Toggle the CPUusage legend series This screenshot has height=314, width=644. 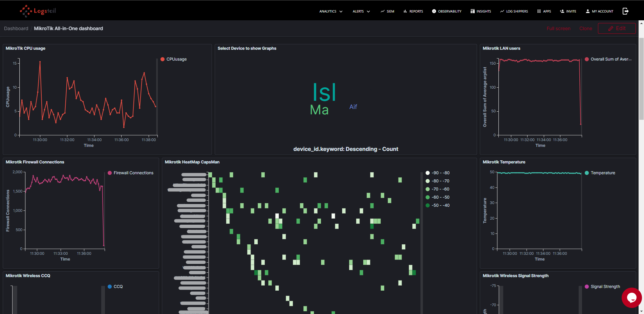[174, 59]
